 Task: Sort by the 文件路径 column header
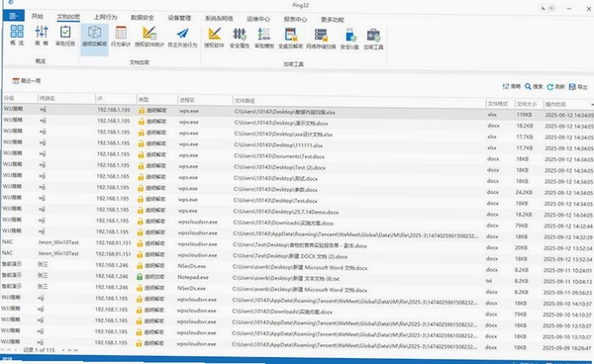tap(358, 102)
